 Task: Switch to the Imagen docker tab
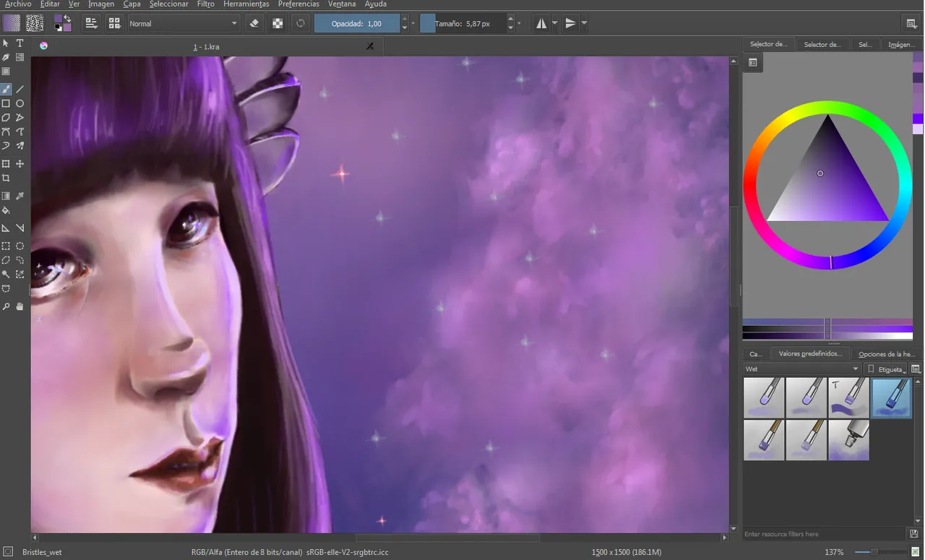click(901, 44)
